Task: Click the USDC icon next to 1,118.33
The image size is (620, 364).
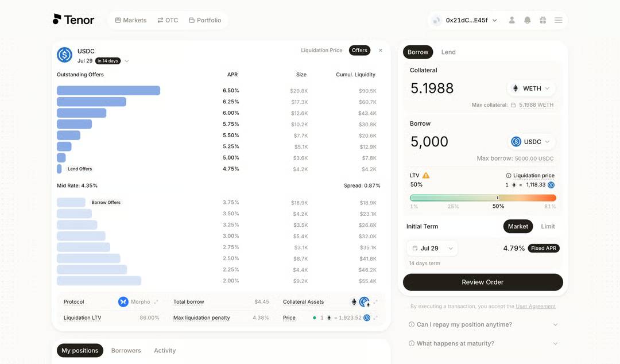Action: 551,185
